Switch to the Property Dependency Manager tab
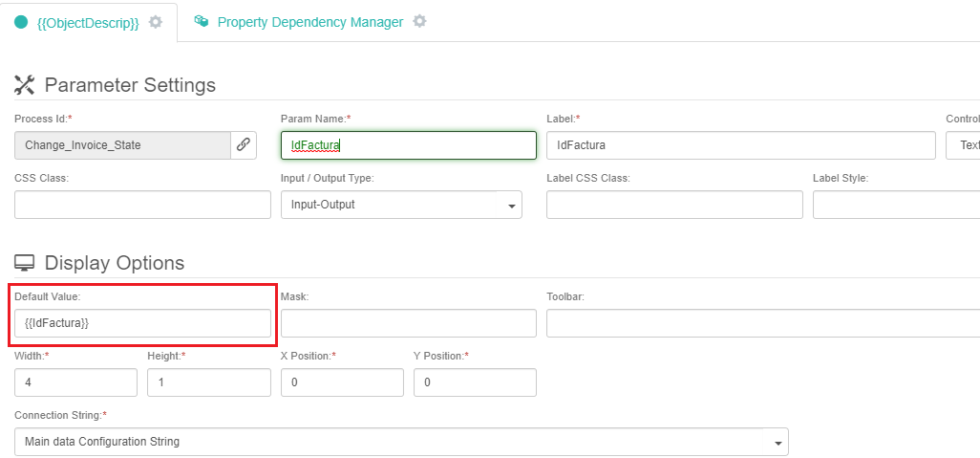 (310, 22)
